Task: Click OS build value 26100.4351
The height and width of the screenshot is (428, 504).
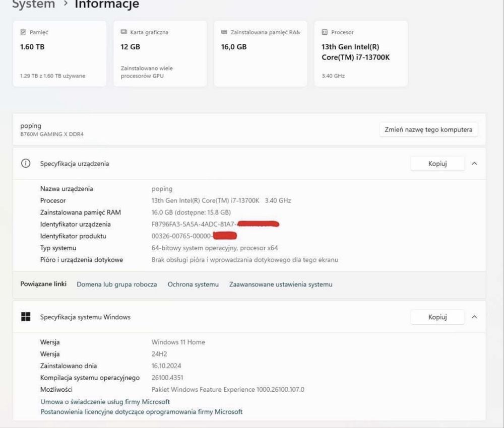Action: [167, 378]
